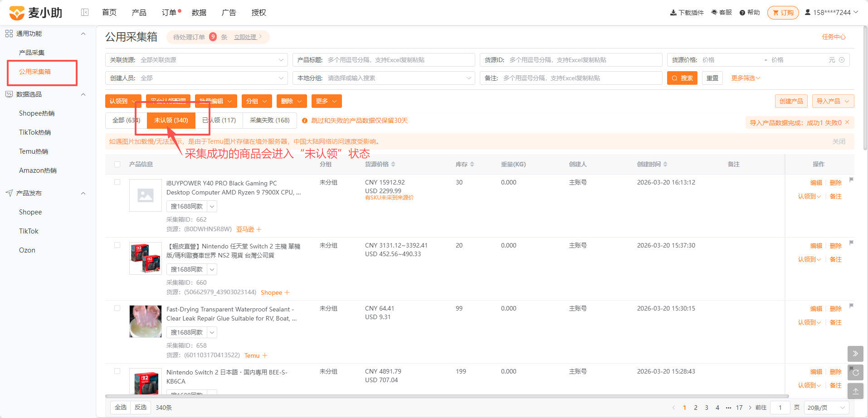Click the horizontal table scrollbar
The height and width of the screenshot is (418, 868).
click(447, 396)
